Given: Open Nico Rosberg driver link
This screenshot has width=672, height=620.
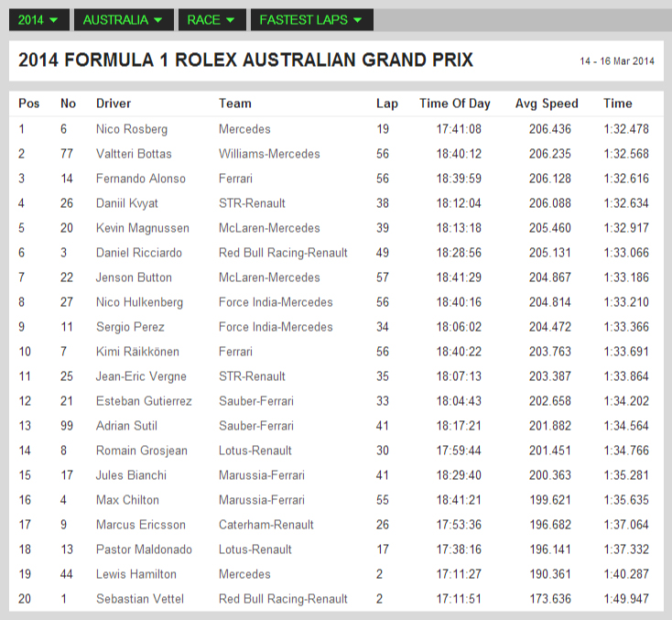Looking at the screenshot, I should [x=132, y=129].
